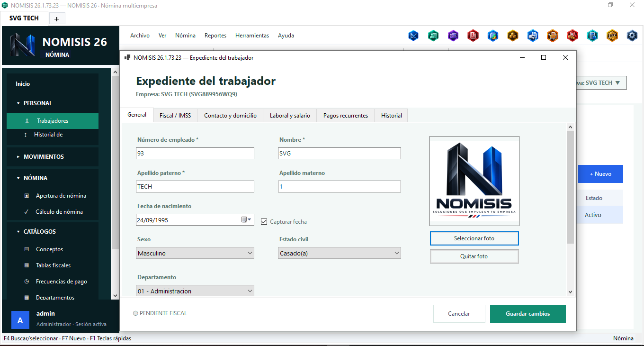Viewport: 644px width, 346px height.
Task: Open the yellow bank building hexagon icon
Action: tap(612, 36)
